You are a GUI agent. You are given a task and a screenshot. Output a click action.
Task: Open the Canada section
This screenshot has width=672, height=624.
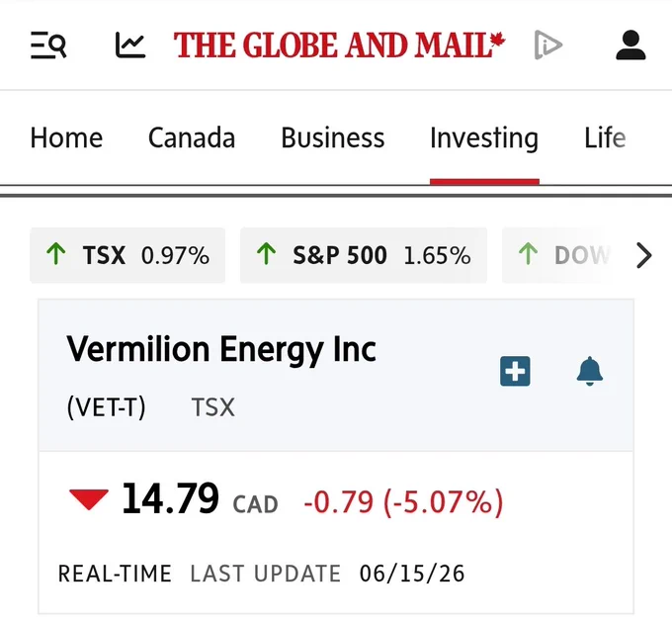tap(192, 138)
